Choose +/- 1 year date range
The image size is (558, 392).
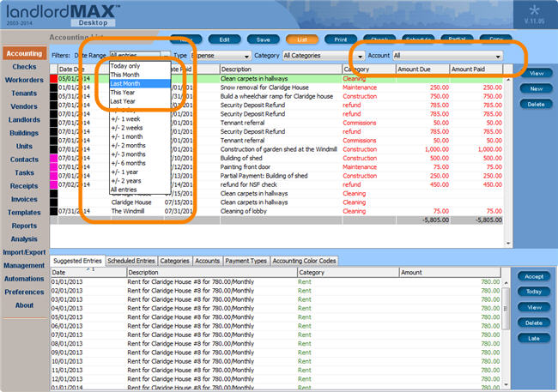point(140,172)
